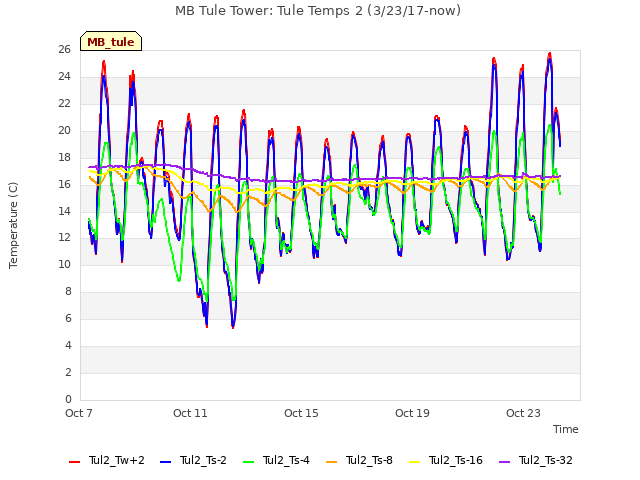Click the 20 y-axis tick label

pyautogui.click(x=64, y=130)
